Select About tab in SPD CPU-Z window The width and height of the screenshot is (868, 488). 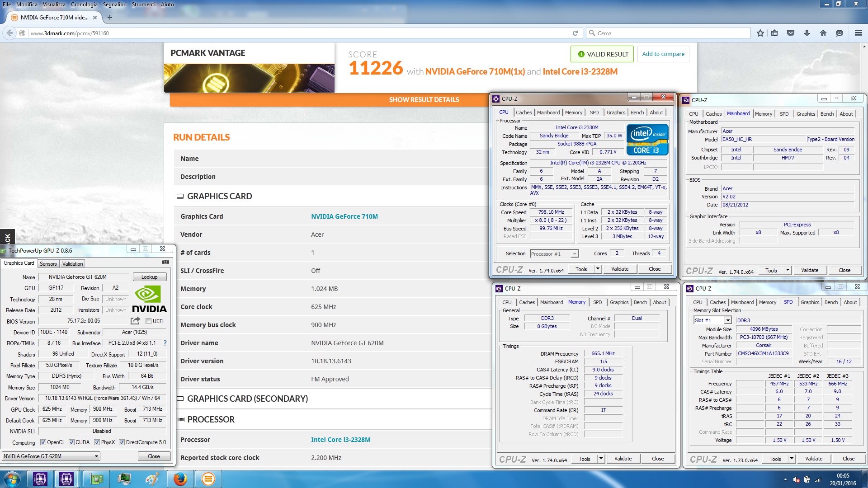[850, 302]
